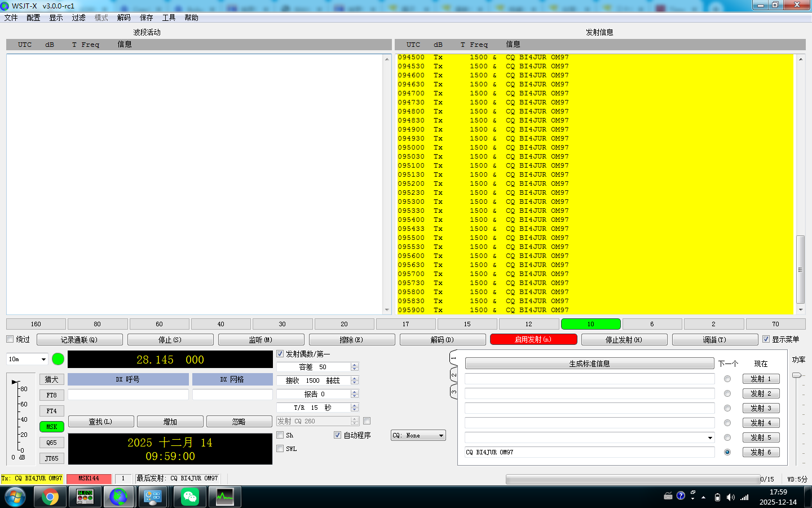Open the 14.070 frequency meter taskbar app
812x508 pixels.
point(85,497)
